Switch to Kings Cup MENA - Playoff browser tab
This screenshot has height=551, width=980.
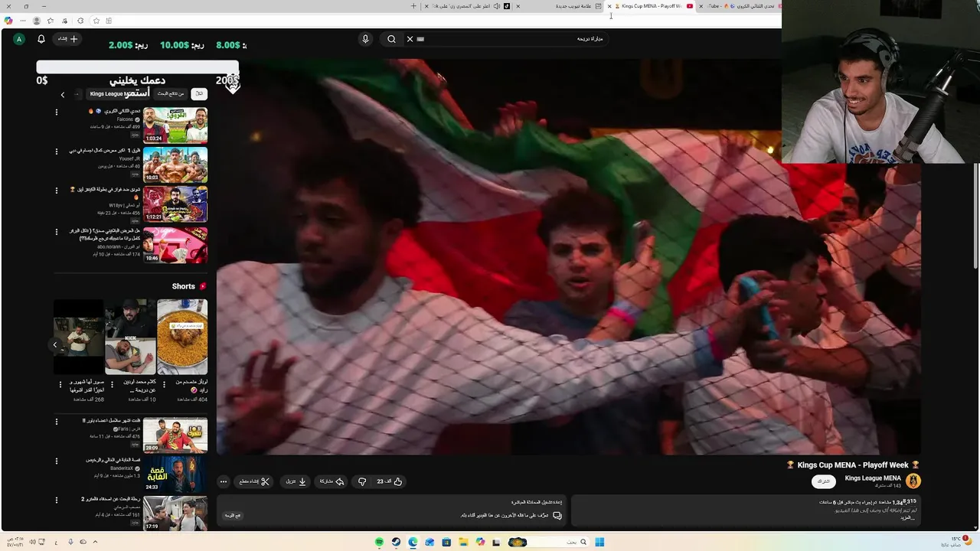click(652, 6)
